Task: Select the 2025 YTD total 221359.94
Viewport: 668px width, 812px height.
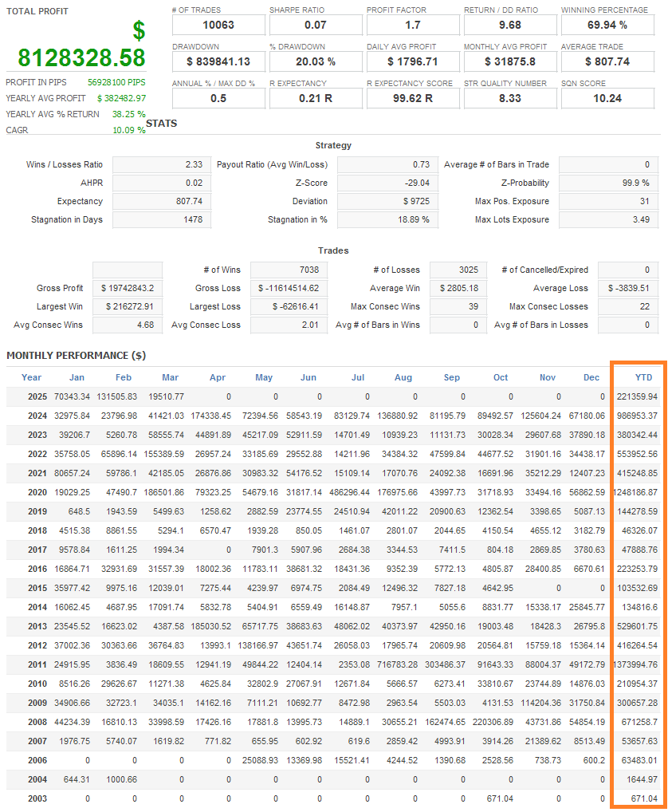Action: tap(637, 396)
